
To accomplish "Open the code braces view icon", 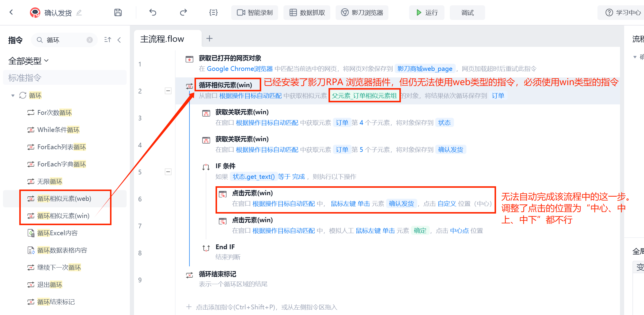I will (213, 12).
